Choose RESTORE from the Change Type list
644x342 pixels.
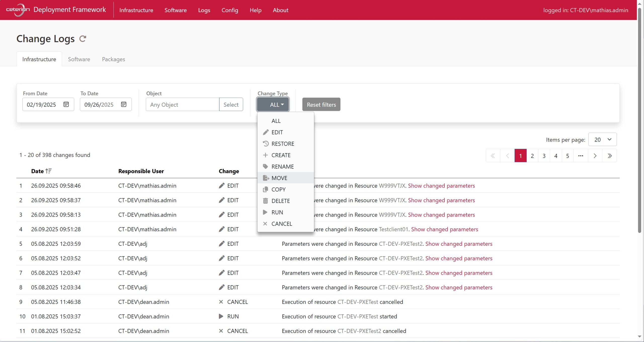click(283, 144)
